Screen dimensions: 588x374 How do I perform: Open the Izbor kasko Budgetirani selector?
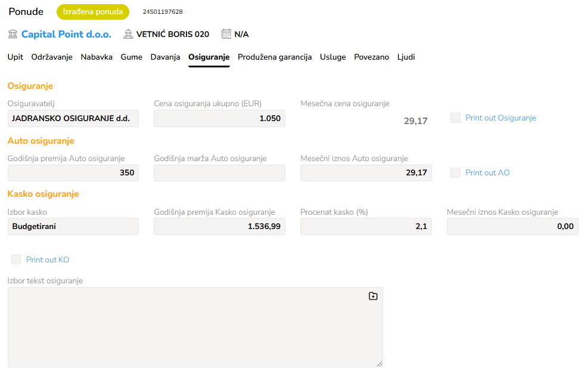click(x=73, y=227)
